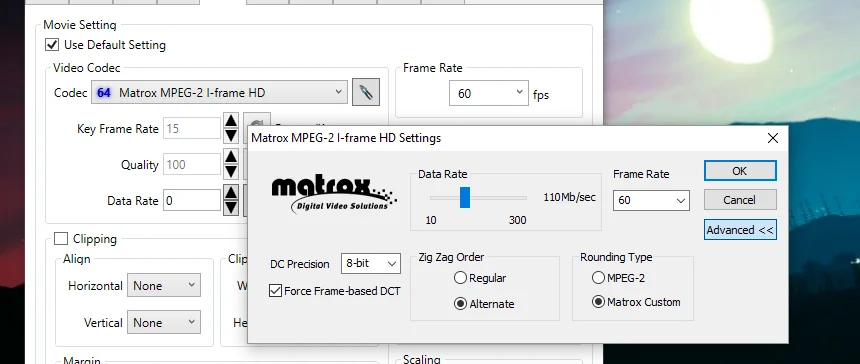Decrease Data Rate value with down arrow

tap(231, 208)
